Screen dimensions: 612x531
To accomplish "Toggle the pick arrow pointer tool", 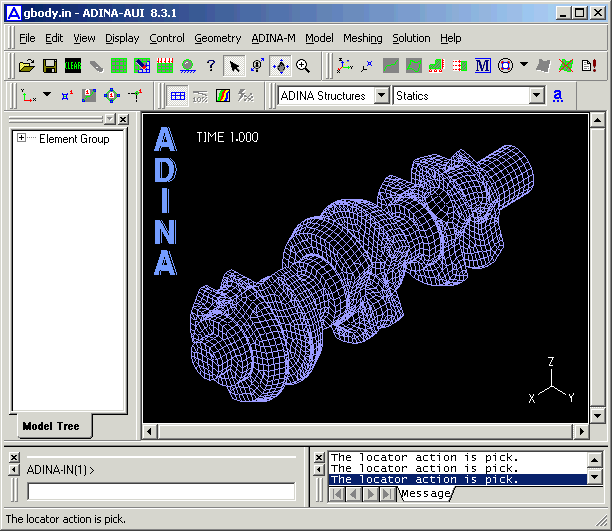I will pyautogui.click(x=234, y=66).
